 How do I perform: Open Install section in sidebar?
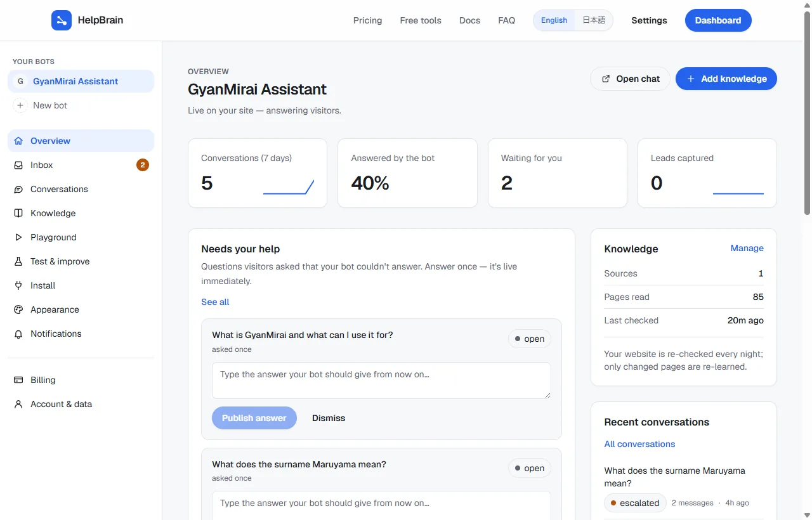coord(81,285)
